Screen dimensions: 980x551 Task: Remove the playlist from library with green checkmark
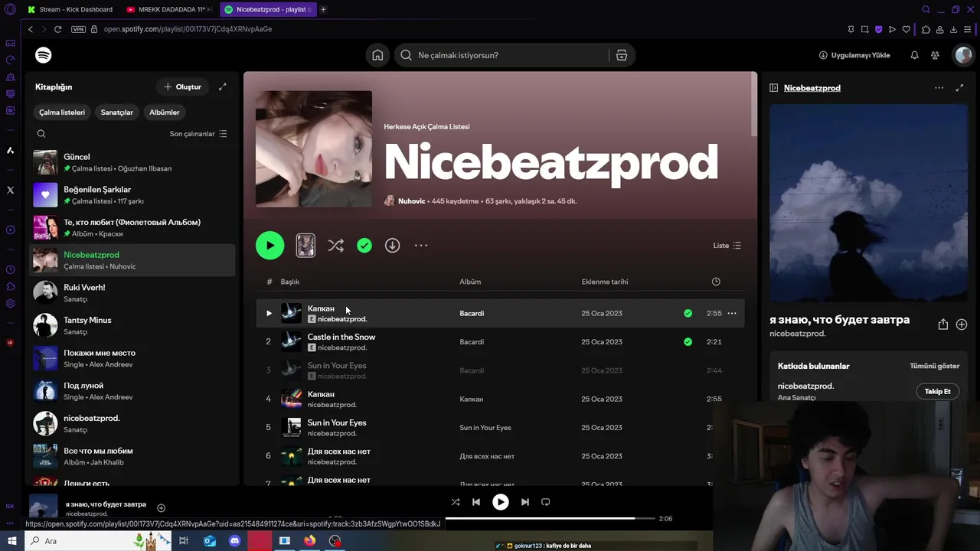[364, 246]
